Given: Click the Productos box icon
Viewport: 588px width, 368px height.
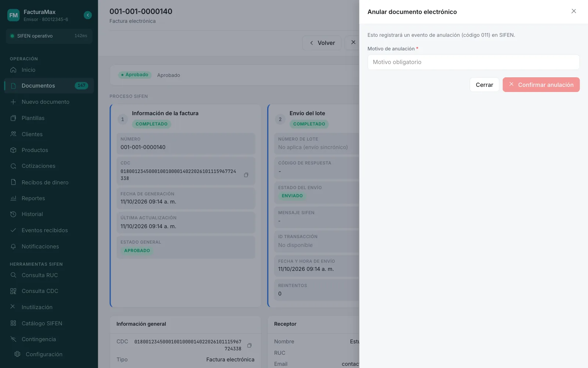Looking at the screenshot, I should [x=13, y=150].
